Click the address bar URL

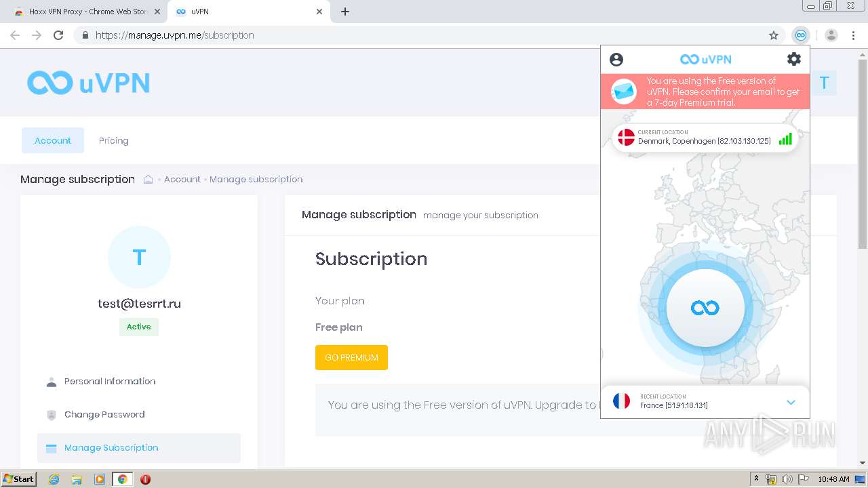(x=175, y=35)
